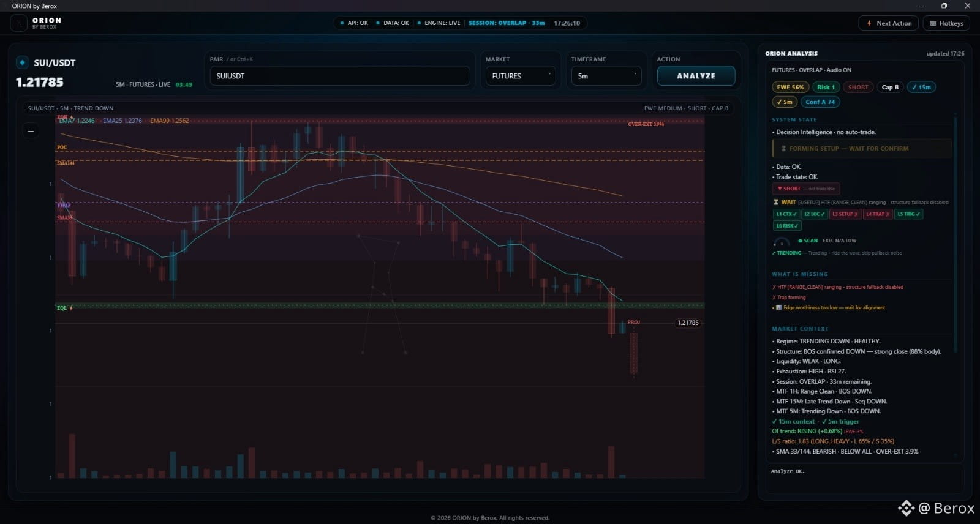Screen dimensions: 980x524
Task: Click the 'Analyze OK.' log message
Action: 788,471
